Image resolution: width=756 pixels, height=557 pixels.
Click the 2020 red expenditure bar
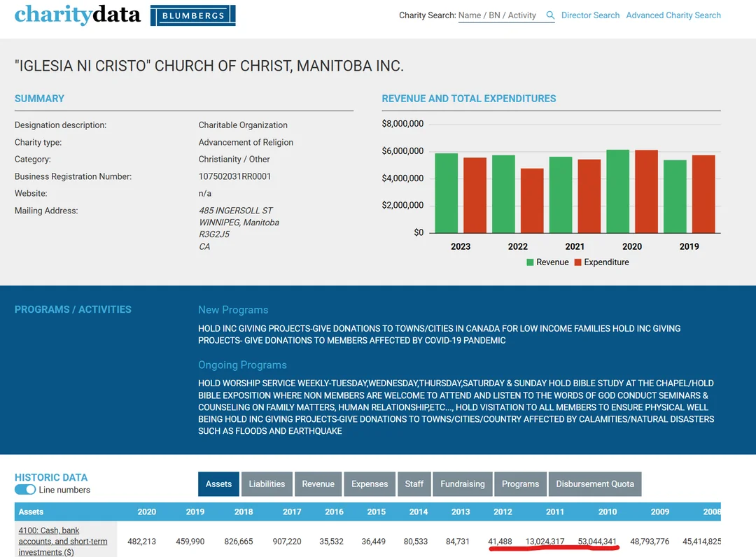(646, 192)
